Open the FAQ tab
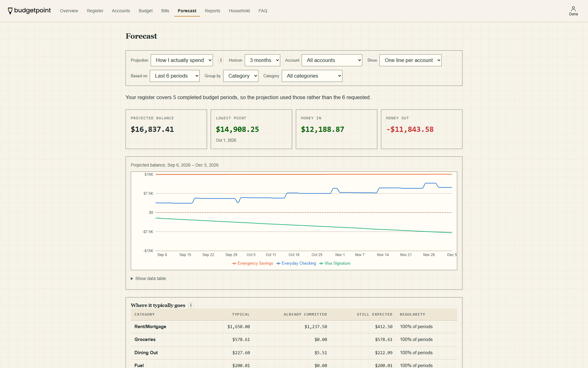The width and height of the screenshot is (588, 368). [x=263, y=11]
